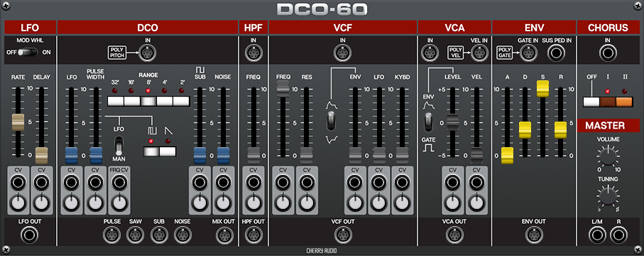Click the CHORUS IN jack
This screenshot has width=644, height=256.
608,53
